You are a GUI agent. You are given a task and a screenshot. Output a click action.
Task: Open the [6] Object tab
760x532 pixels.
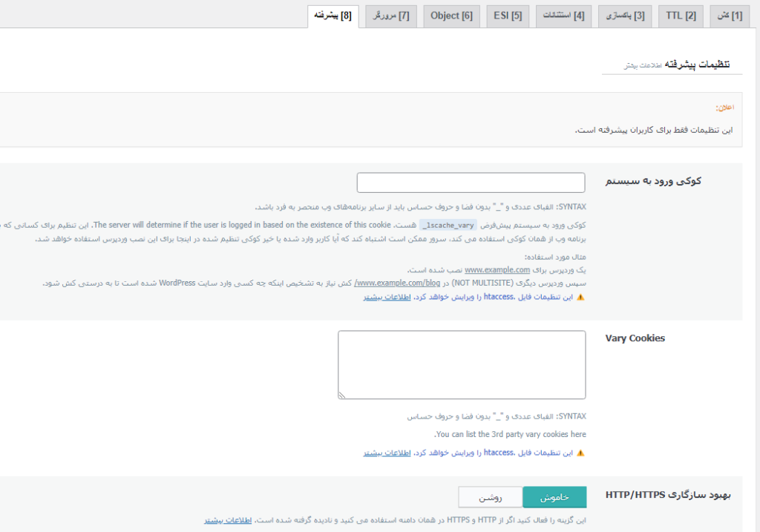click(x=451, y=16)
